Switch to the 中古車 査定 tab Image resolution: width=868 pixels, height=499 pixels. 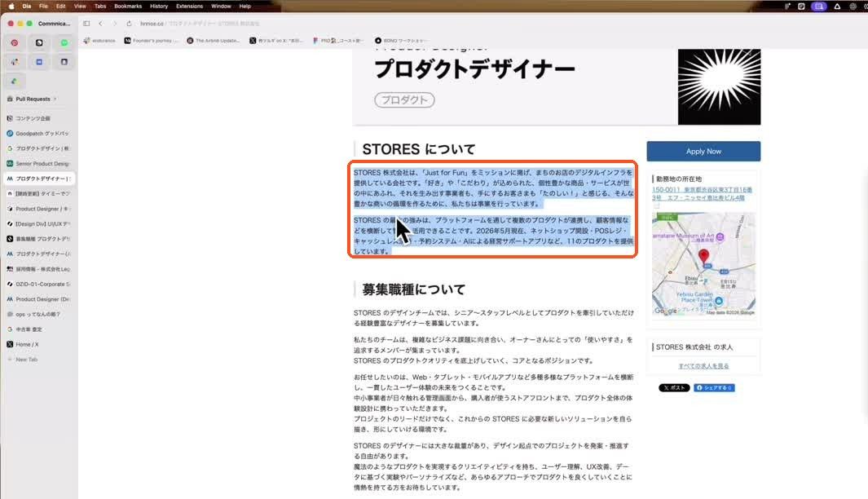pyautogui.click(x=39, y=329)
